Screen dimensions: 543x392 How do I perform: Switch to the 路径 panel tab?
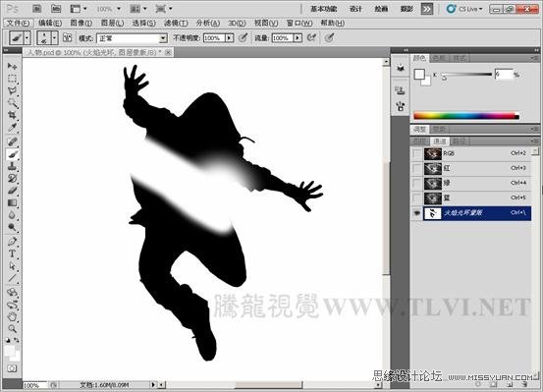(x=460, y=141)
